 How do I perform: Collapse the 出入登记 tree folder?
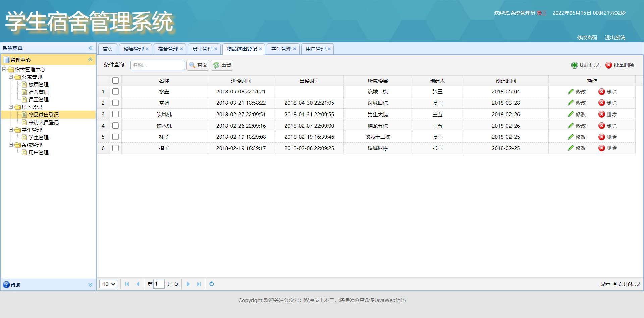[11, 107]
